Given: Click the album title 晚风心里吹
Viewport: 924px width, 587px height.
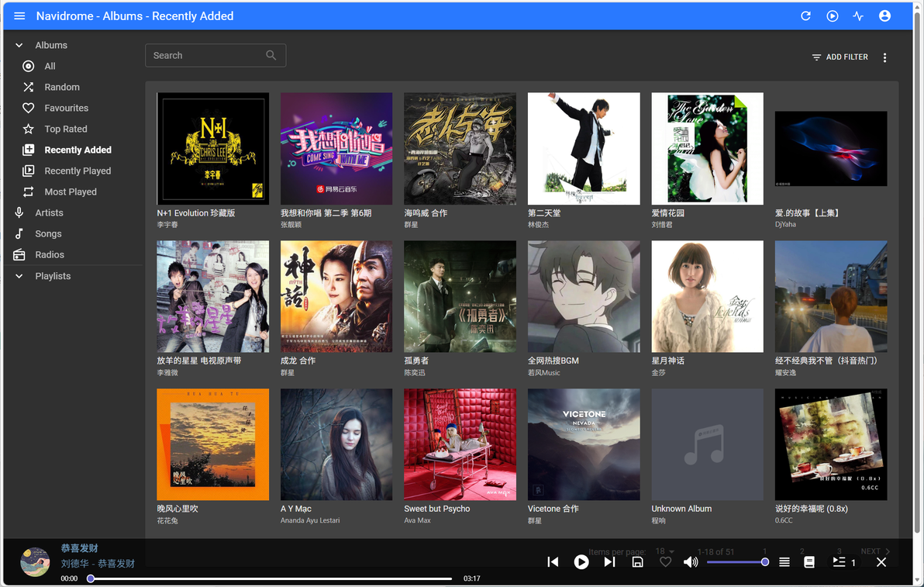Looking at the screenshot, I should [x=178, y=509].
